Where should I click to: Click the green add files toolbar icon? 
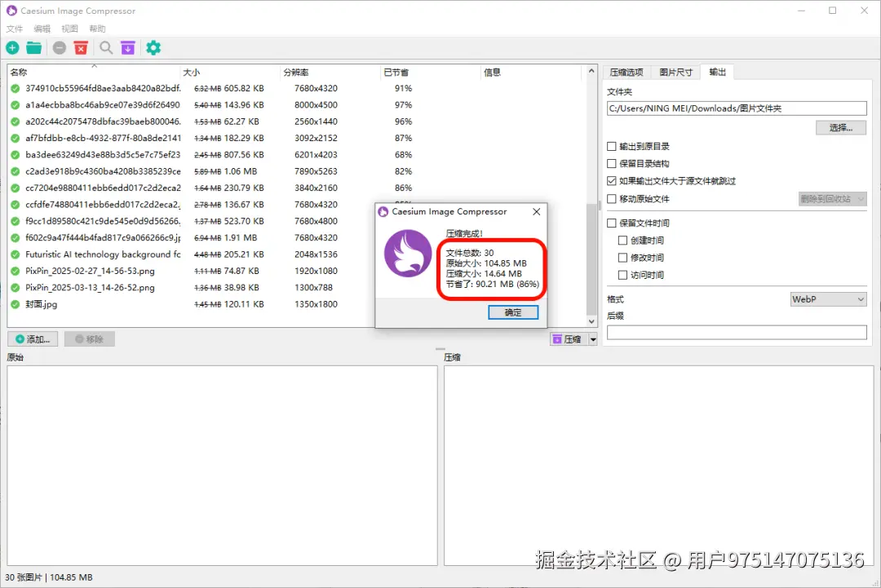(12, 48)
